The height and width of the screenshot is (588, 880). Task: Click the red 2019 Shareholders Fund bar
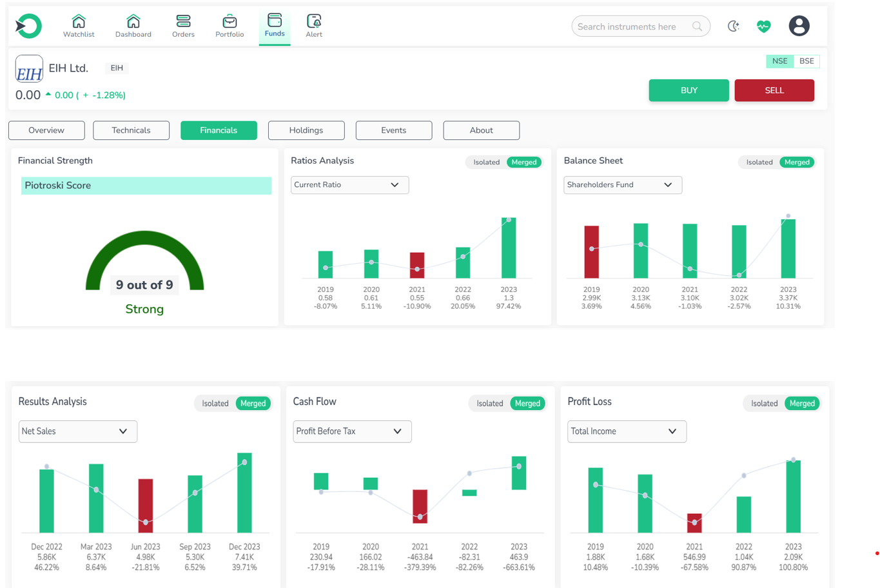click(592, 252)
